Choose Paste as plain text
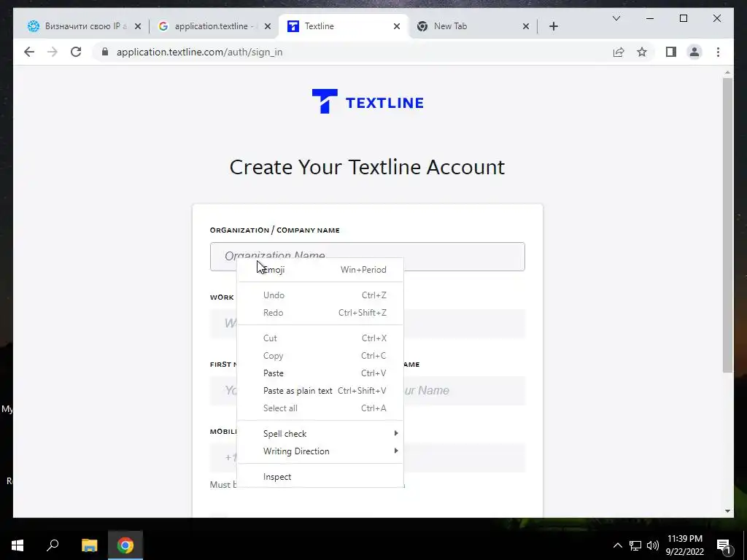The image size is (747, 560). (x=320, y=391)
